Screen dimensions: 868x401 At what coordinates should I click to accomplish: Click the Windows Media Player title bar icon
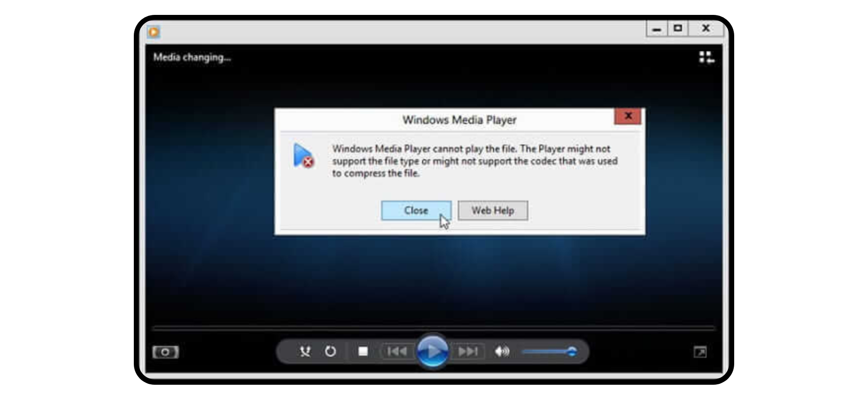point(154,32)
